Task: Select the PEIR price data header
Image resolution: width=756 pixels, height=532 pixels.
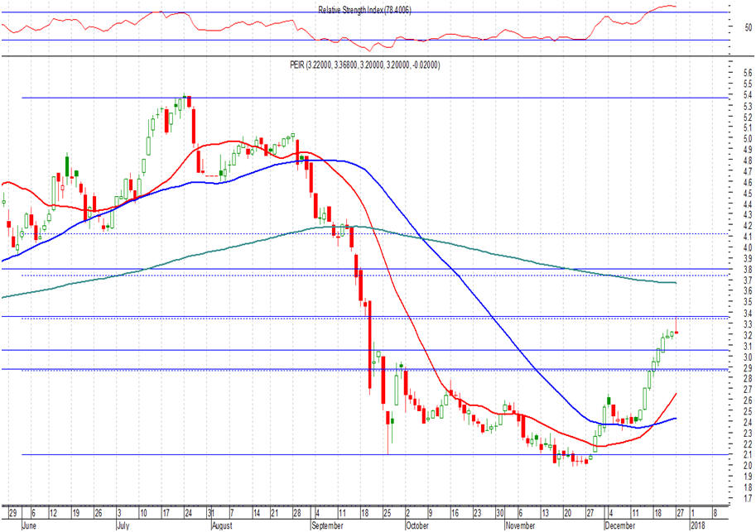Action: (x=372, y=64)
